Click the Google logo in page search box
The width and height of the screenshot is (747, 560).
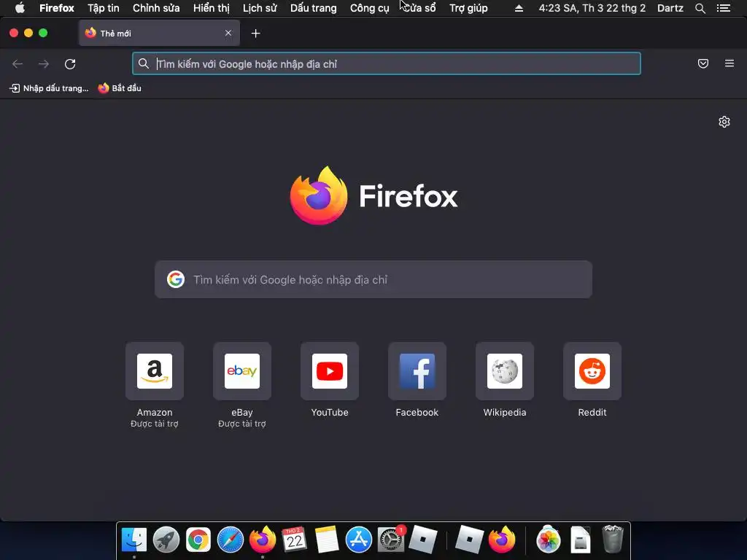(176, 279)
